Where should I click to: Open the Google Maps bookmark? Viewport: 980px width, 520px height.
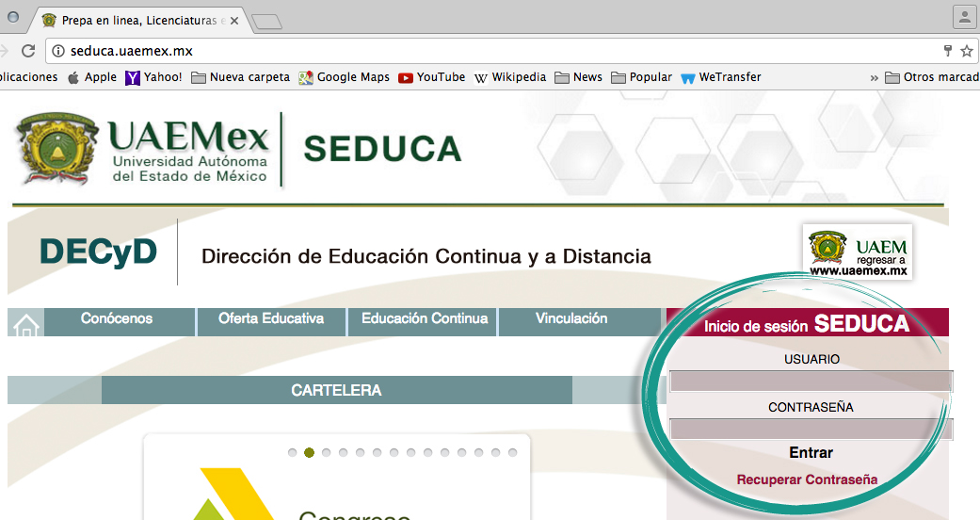344,77
